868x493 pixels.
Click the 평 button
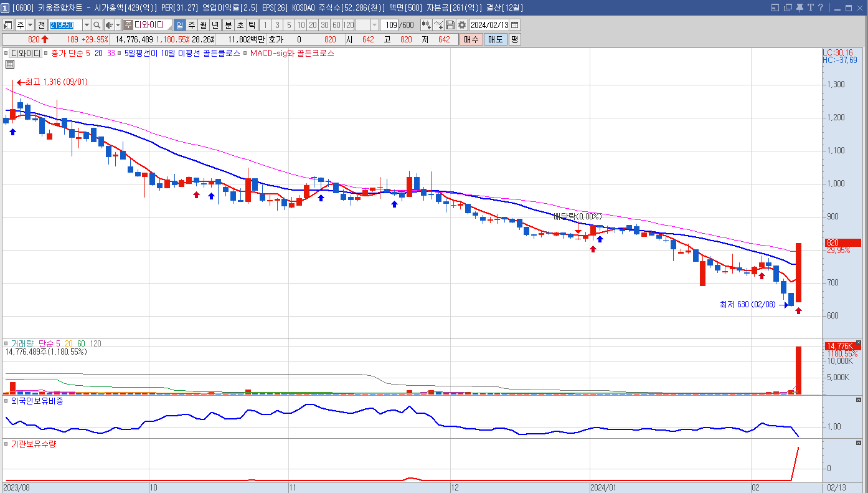tap(514, 39)
